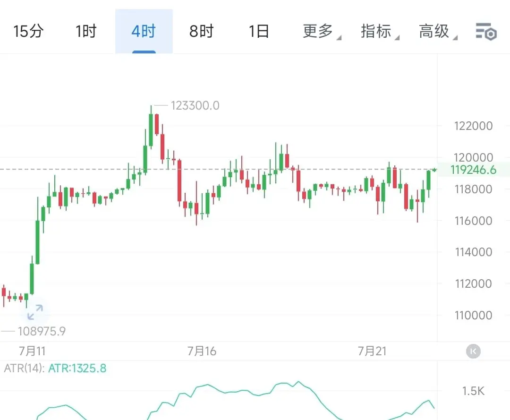Image resolution: width=510 pixels, height=420 pixels.
Task: Click the jump-to-latest K icon
Action: [x=473, y=351]
